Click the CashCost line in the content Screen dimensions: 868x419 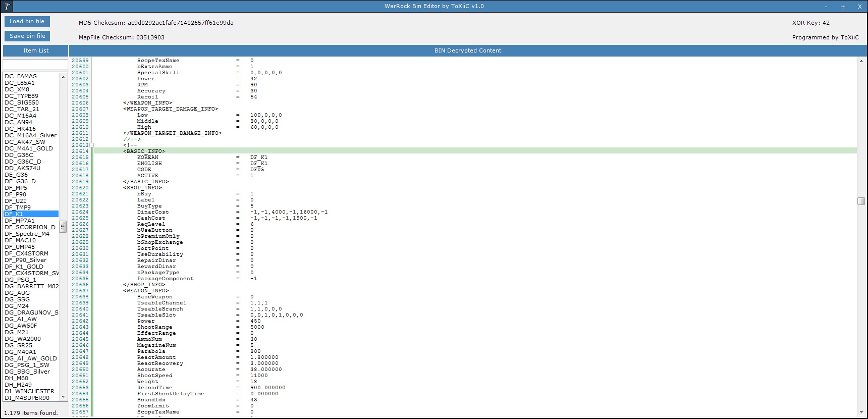pos(227,218)
